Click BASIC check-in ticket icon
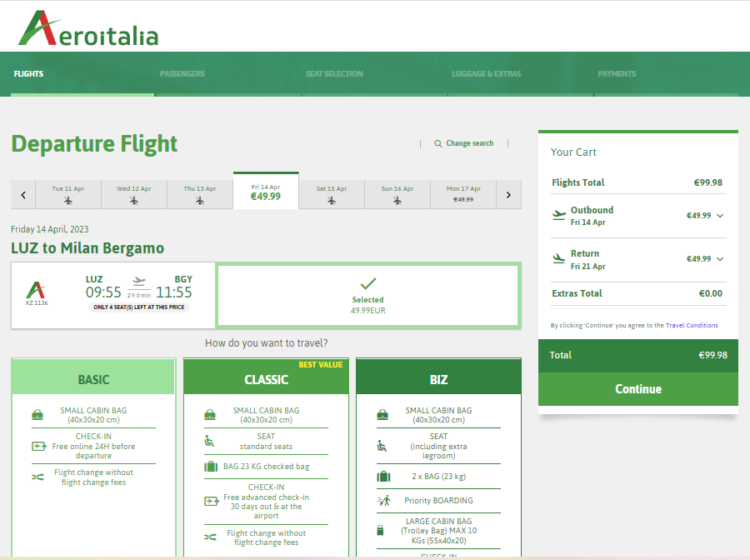This screenshot has height=560, width=750. pos(38,446)
